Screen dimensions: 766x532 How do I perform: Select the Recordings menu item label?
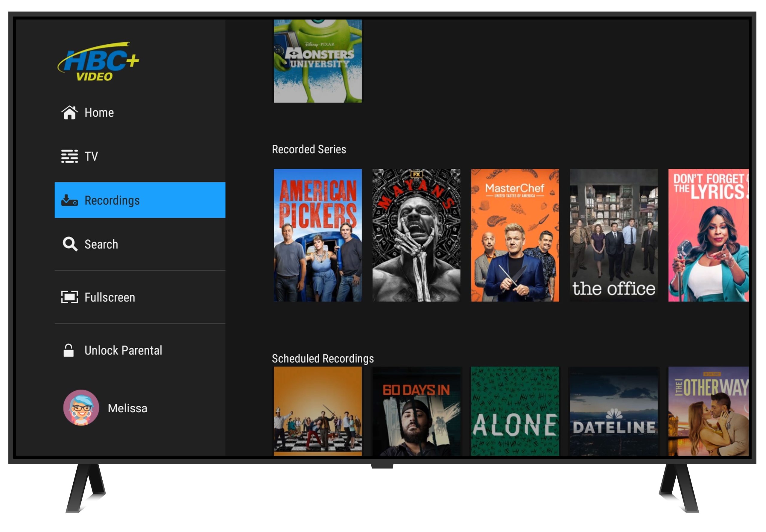click(112, 201)
